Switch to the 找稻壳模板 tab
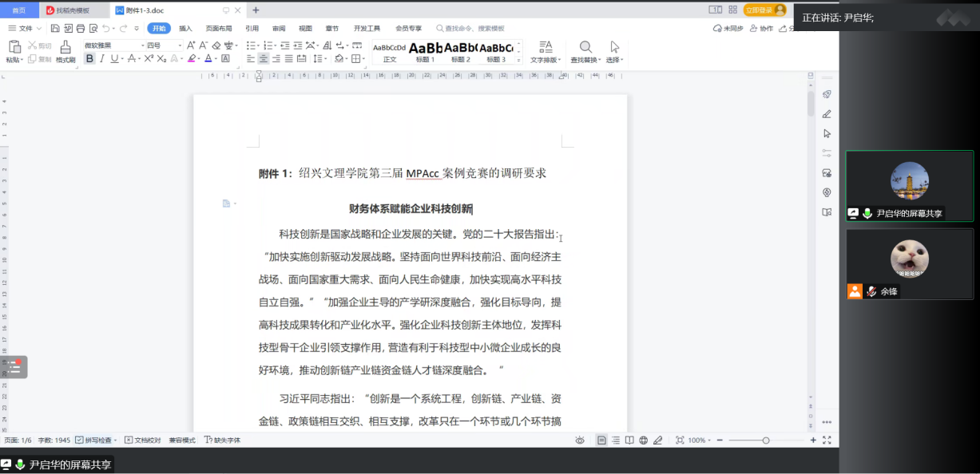 73,10
